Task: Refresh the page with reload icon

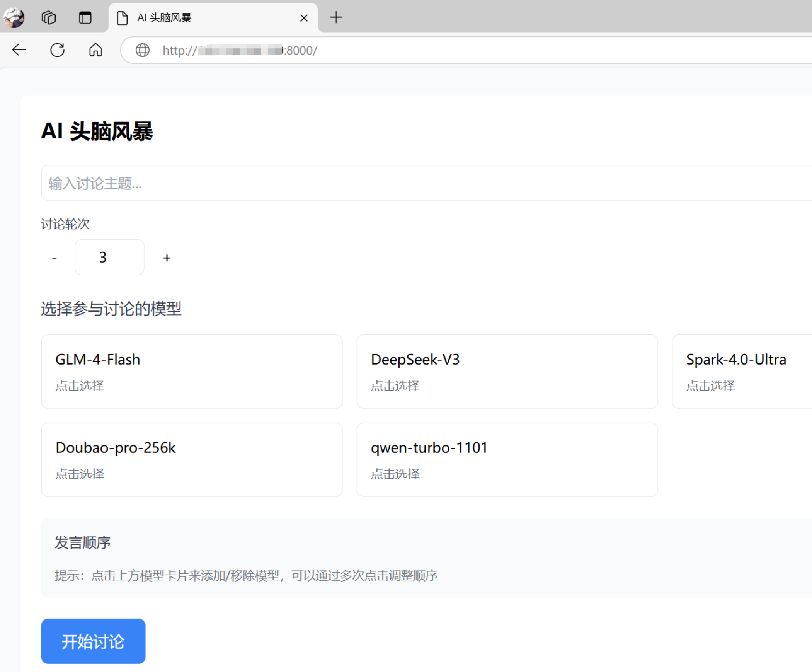Action: click(57, 50)
